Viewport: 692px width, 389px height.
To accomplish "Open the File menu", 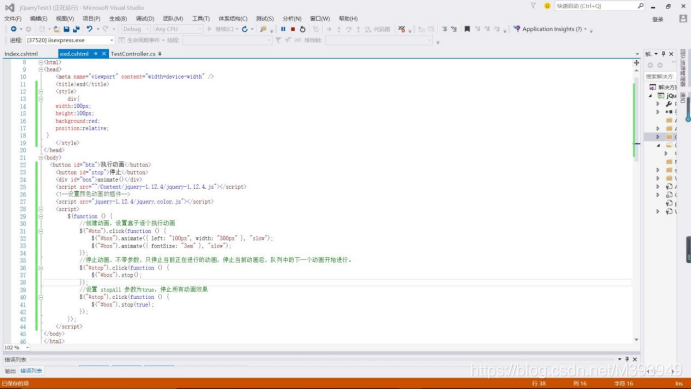I will pyautogui.click(x=13, y=19).
